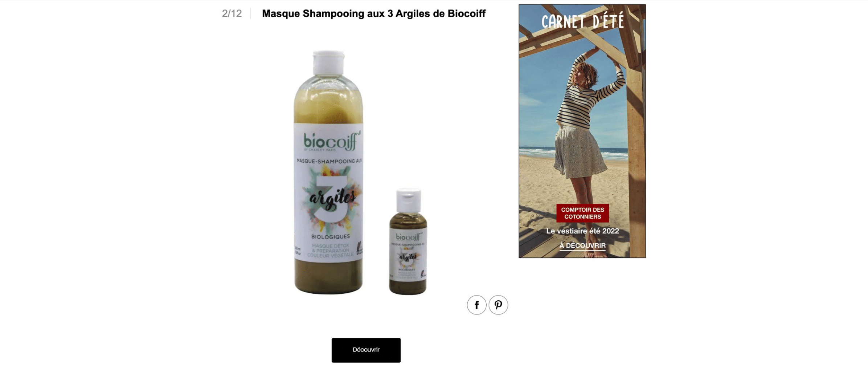Open the À DÉCOUVRIR link in the ad
Image resolution: width=868 pixels, height=382 pixels.
(582, 245)
